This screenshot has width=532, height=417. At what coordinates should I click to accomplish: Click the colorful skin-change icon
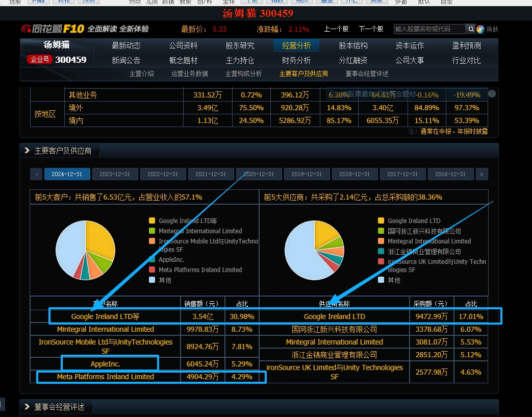(x=480, y=29)
